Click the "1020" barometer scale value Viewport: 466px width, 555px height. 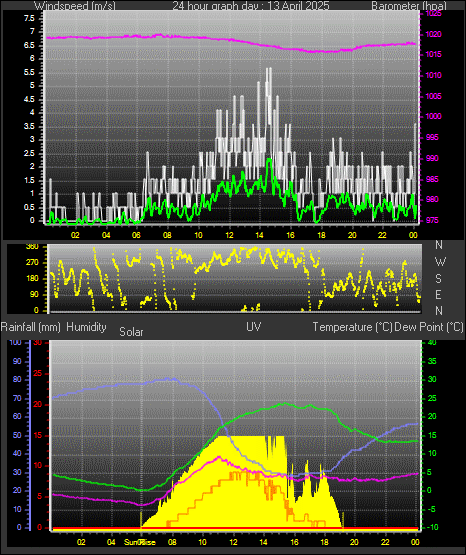433,34
